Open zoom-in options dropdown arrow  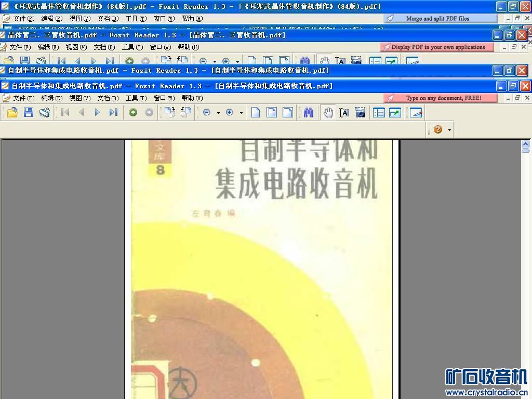(x=241, y=113)
